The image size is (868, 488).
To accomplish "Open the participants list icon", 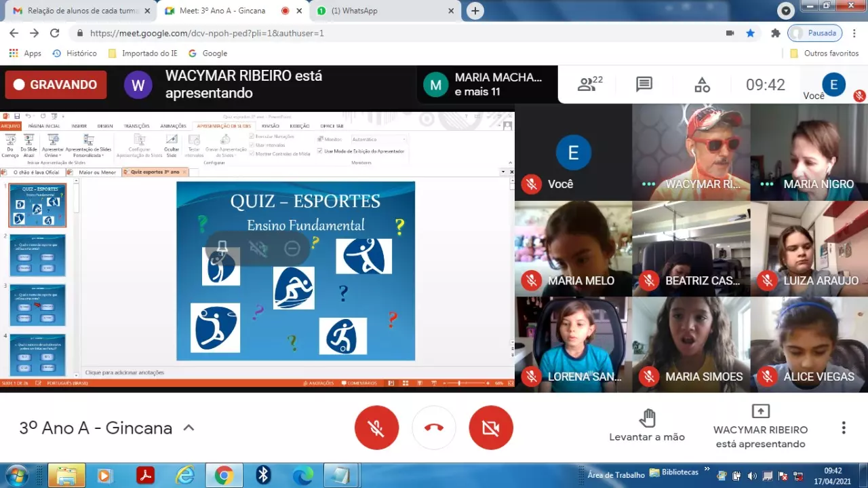I will [x=589, y=84].
